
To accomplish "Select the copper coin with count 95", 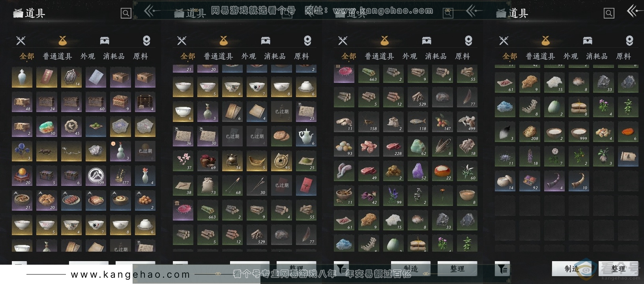I will coord(281,161).
